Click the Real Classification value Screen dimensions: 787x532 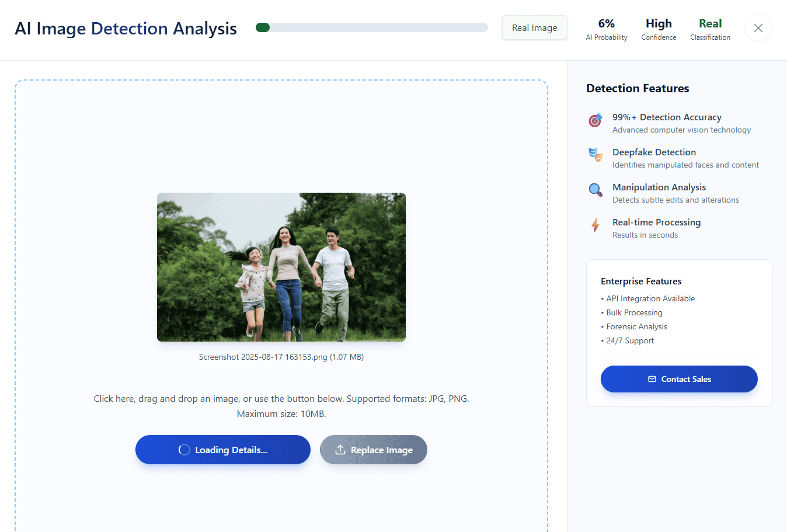(x=711, y=23)
